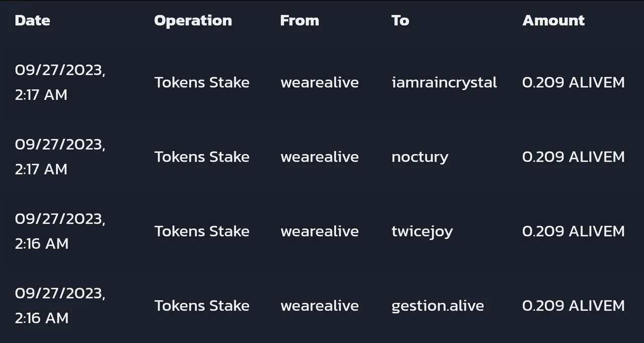The image size is (644, 343).
Task: Sort by the Operation column header
Action: coord(193,21)
